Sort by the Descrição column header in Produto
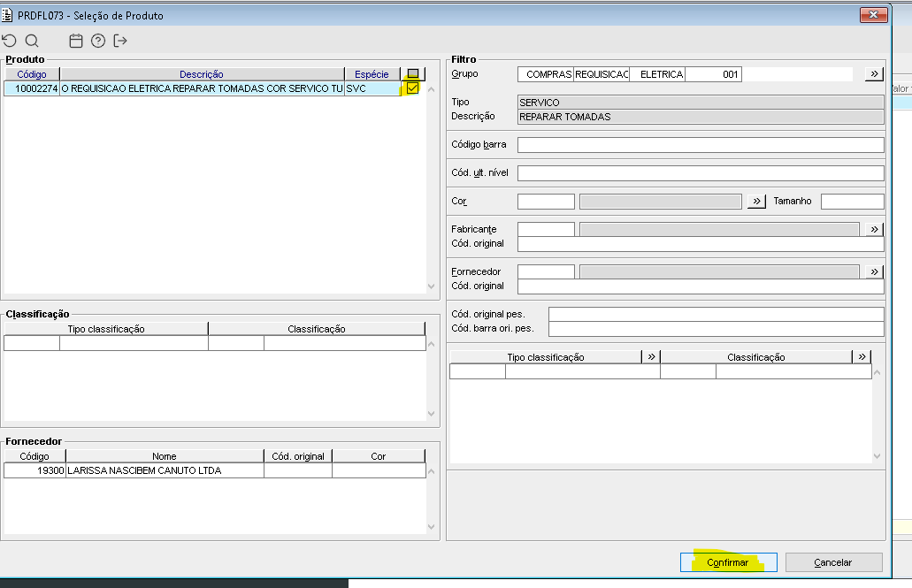 [x=202, y=74]
